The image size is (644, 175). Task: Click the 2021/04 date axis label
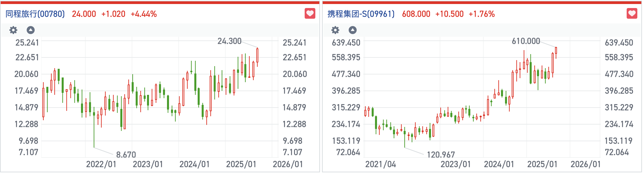pos(380,164)
